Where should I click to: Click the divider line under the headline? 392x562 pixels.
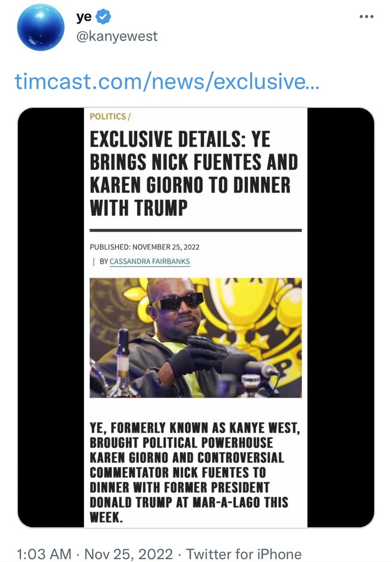(195, 230)
